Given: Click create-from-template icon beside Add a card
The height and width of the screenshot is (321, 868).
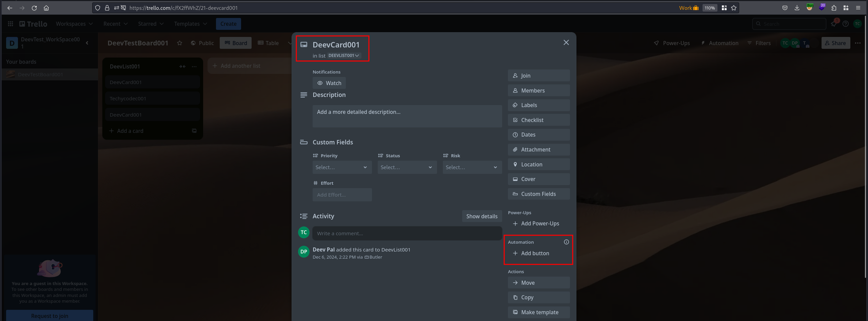Looking at the screenshot, I should pyautogui.click(x=194, y=131).
